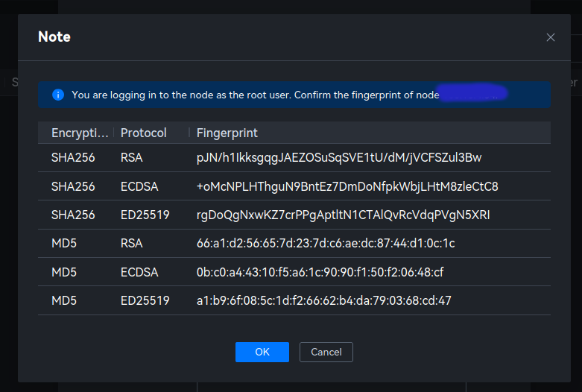Select the SHA256 RSA fingerprint starting pJN/h1
Image resolution: width=582 pixels, height=392 pixels.
pyautogui.click(x=339, y=158)
